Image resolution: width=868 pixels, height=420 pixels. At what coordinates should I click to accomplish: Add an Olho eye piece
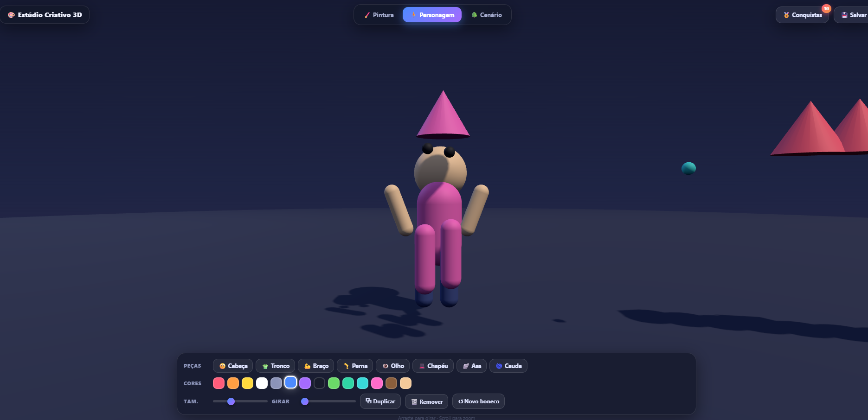[392, 366]
